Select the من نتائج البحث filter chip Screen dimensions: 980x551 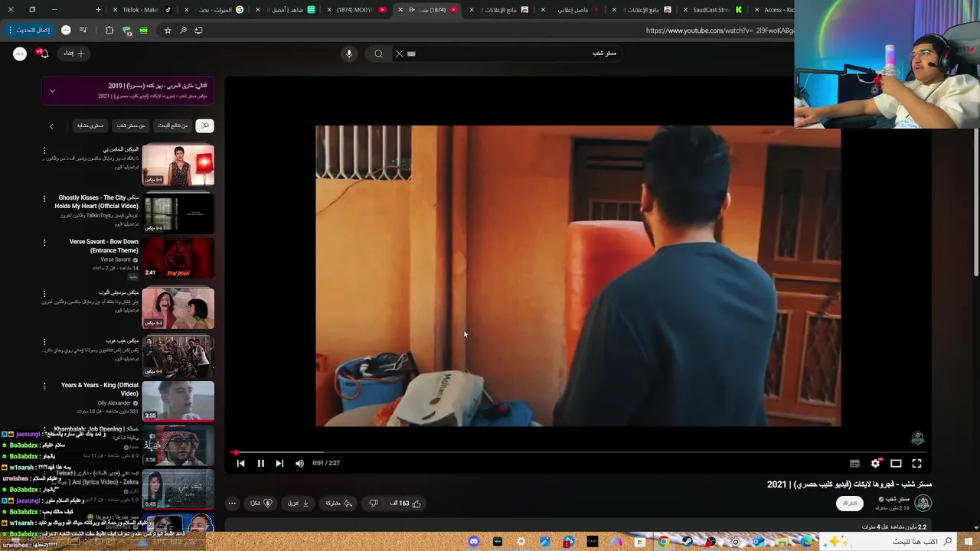pyautogui.click(x=173, y=126)
